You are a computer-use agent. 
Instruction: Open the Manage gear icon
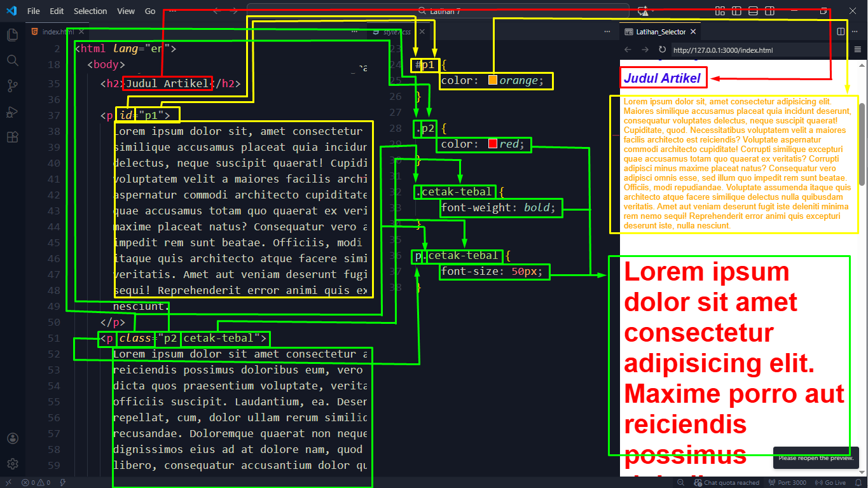(x=12, y=464)
